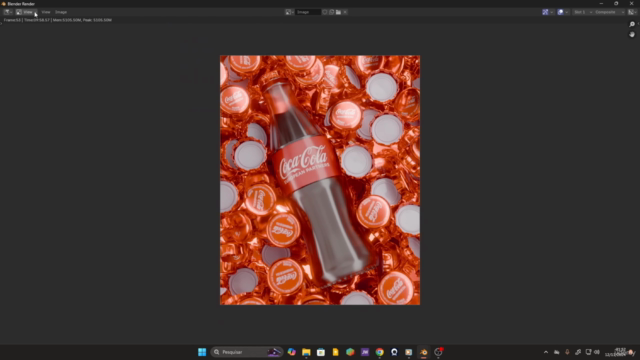640x360 pixels.
Task: Open Google Chrome from the taskbar
Action: [380, 352]
